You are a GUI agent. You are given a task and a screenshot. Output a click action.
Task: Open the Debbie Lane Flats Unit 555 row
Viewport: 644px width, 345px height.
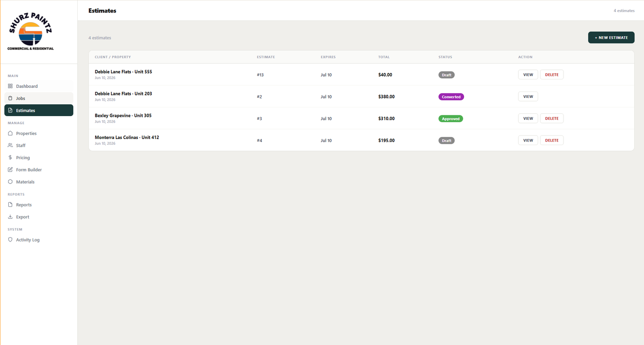(x=361, y=75)
